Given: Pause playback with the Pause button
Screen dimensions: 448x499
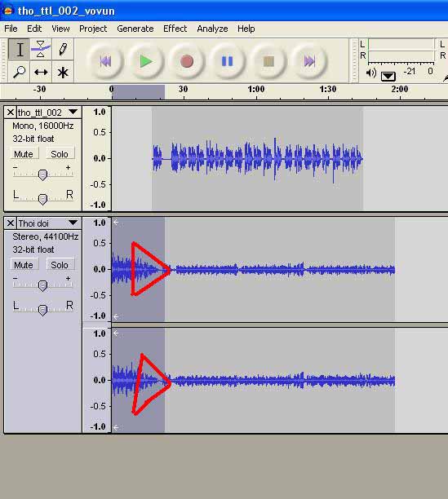Looking at the screenshot, I should pos(228,61).
